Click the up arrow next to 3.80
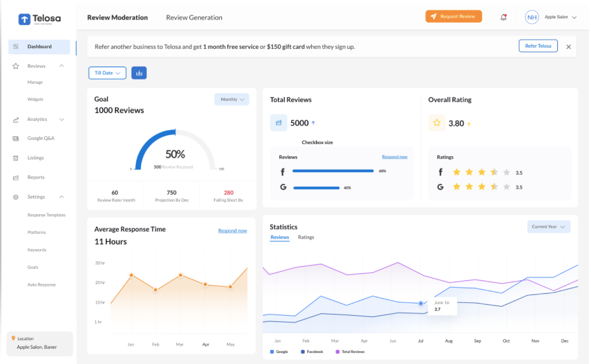591x364 pixels. click(x=469, y=124)
